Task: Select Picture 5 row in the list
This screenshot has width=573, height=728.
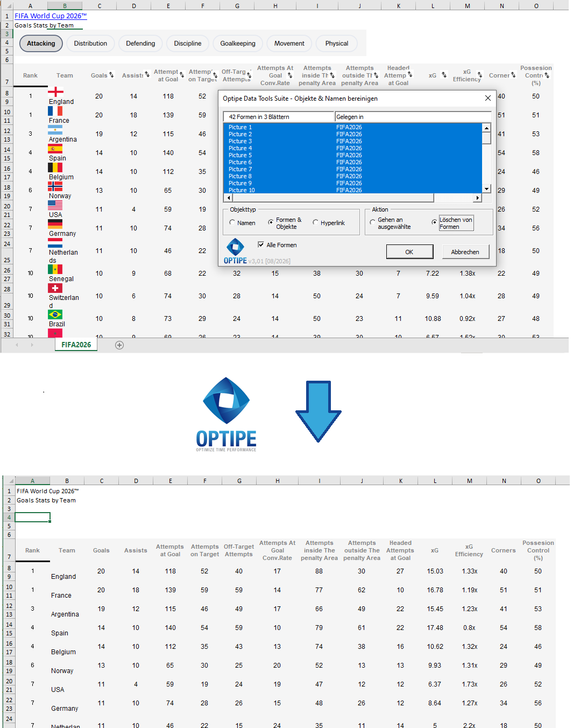Action: click(352, 155)
